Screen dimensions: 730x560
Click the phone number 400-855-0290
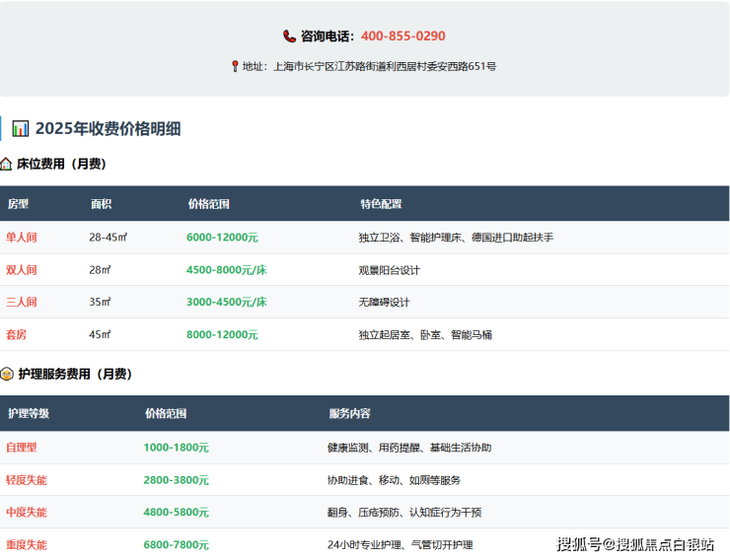click(402, 36)
